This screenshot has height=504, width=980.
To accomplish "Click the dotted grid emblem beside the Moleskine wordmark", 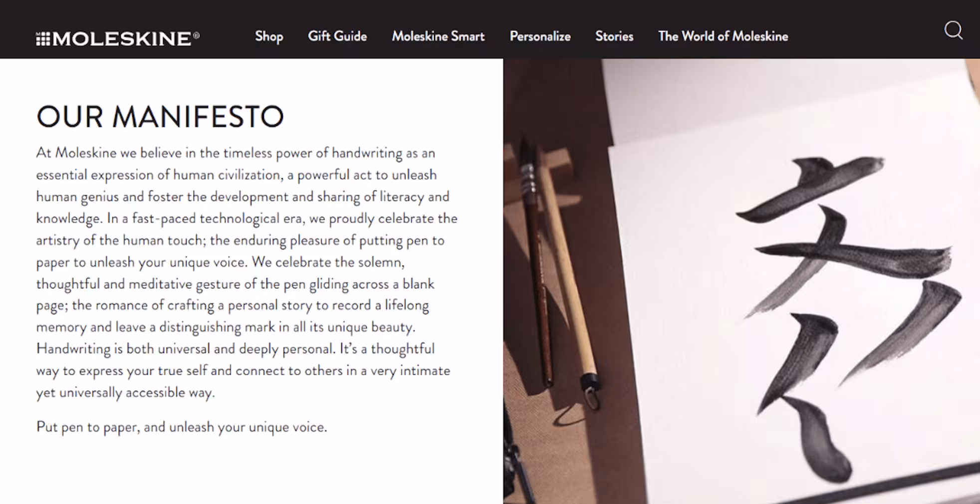I will click(x=43, y=39).
